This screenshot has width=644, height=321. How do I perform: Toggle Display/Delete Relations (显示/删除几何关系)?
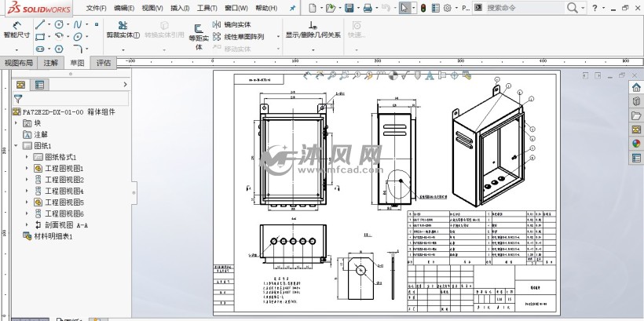pyautogui.click(x=312, y=30)
